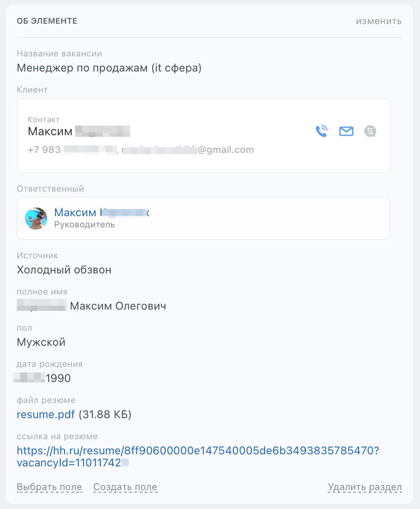Viewport: 420px width, 509px height.
Task: Open the responsible person Максим profile link
Action: click(x=102, y=212)
